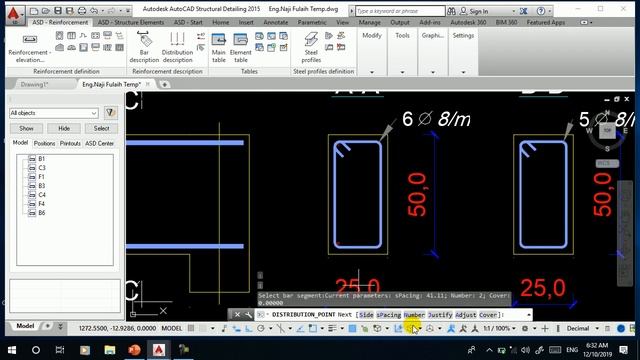
Task: Click the Plot printer icon
Action: pyautogui.click(x=82, y=11)
